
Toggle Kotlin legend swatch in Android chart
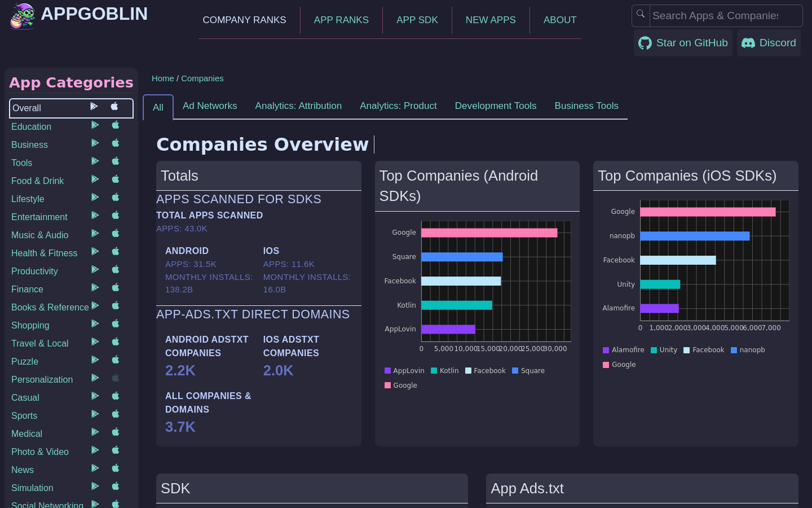pos(434,371)
